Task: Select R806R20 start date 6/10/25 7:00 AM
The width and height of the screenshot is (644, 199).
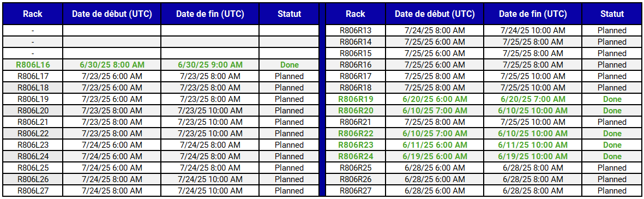Action: [x=435, y=111]
